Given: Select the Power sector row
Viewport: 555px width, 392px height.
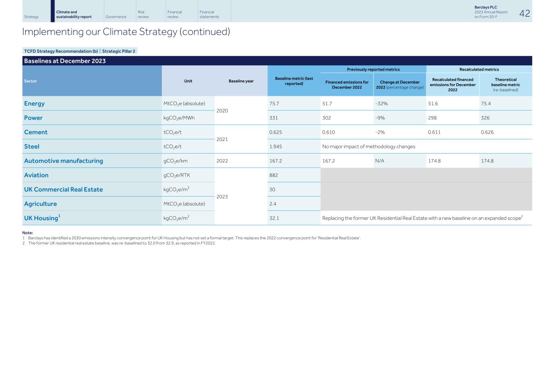Looking at the screenshot, I should click(33, 117).
